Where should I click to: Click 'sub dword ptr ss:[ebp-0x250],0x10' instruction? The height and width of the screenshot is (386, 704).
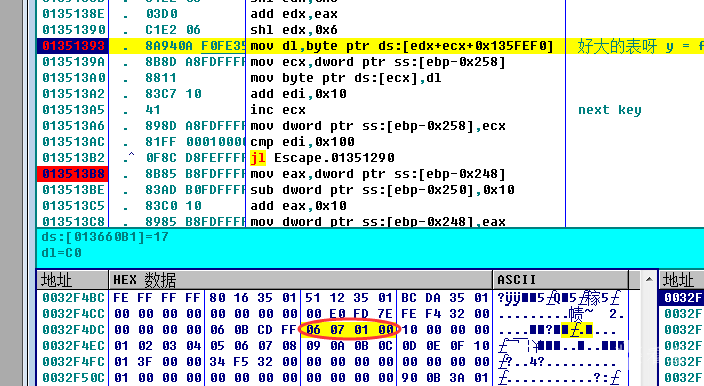(x=382, y=190)
